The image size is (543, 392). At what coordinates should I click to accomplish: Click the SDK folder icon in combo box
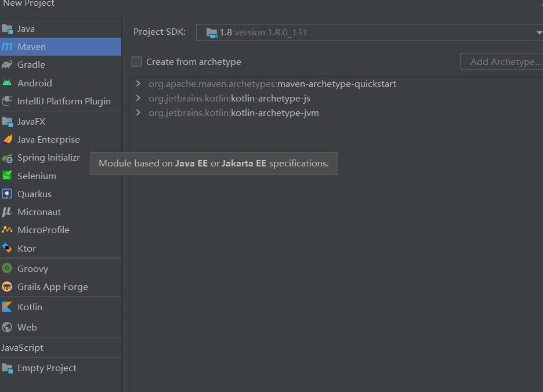coord(212,33)
